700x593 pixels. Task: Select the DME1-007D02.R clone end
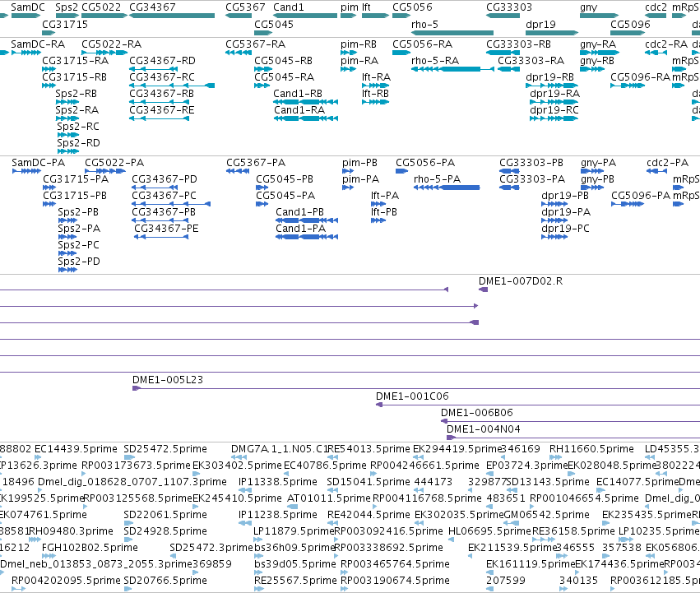(483, 290)
